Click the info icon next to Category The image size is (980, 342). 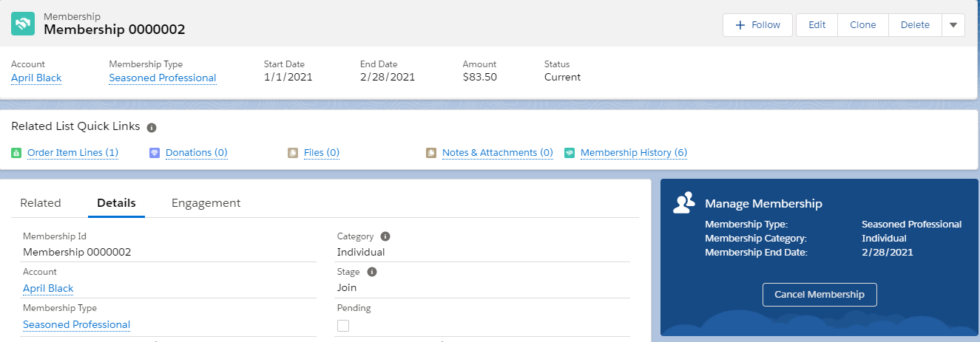point(385,236)
